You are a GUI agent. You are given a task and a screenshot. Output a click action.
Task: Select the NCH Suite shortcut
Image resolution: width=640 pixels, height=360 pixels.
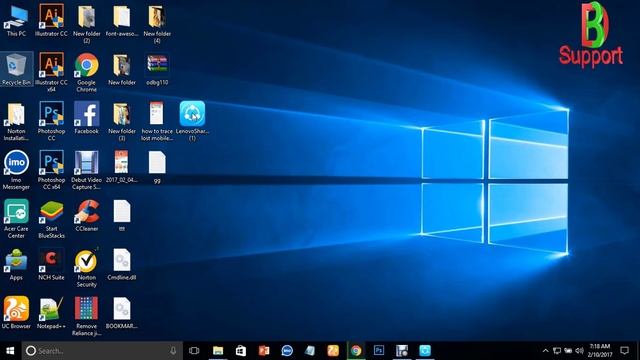[51, 264]
